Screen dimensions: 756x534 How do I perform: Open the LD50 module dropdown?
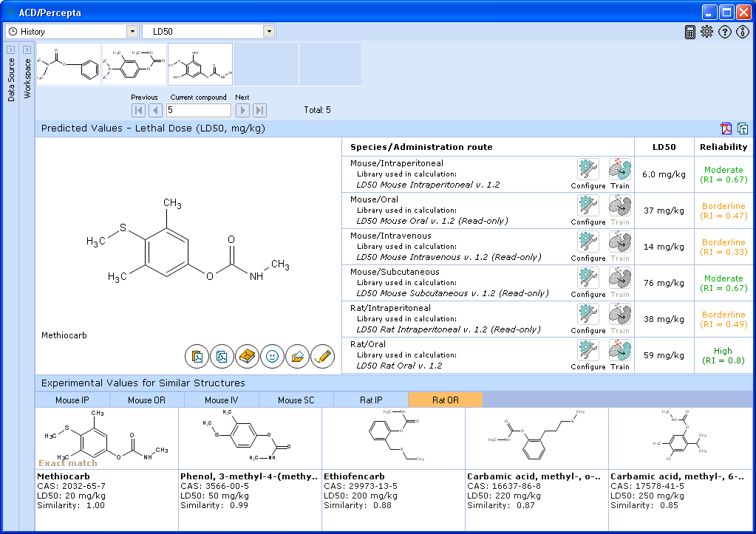[269, 32]
